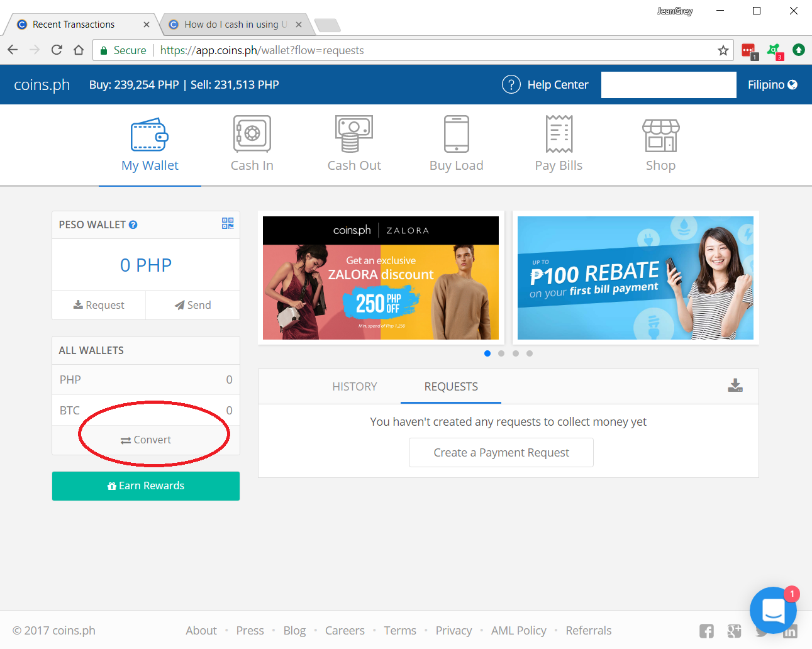Select the PHP wallet row
Image resolution: width=812 pixels, height=649 pixels.
146,380
